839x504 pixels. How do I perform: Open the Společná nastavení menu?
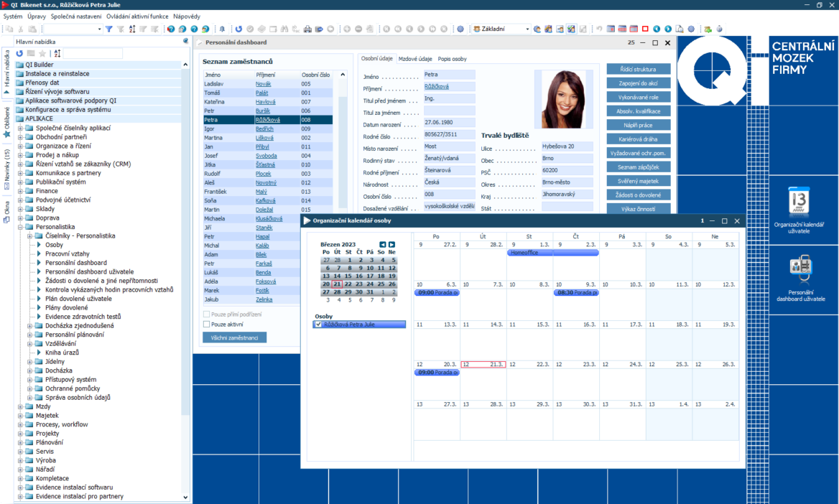pyautogui.click(x=76, y=16)
